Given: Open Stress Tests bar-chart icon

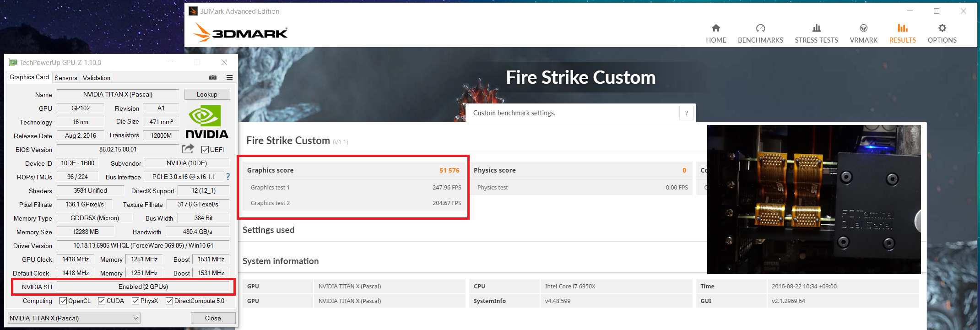Looking at the screenshot, I should coord(816,28).
